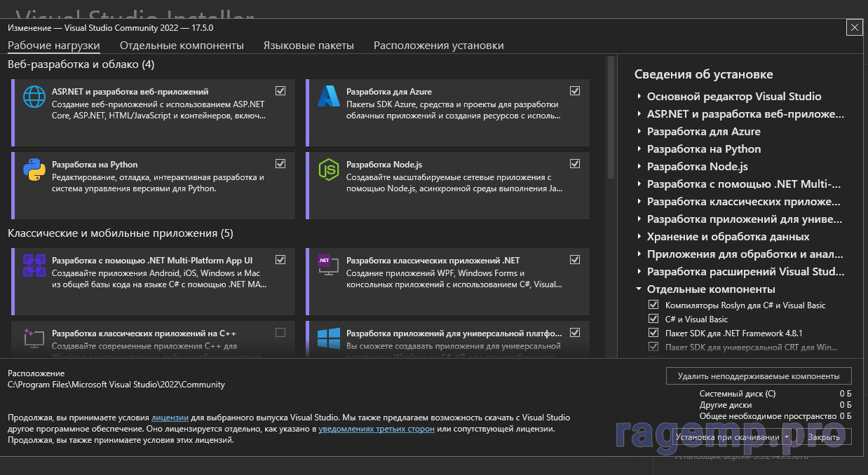This screenshot has width=868, height=475.
Task: Toggle the Node.js development checkbox
Action: click(x=575, y=163)
